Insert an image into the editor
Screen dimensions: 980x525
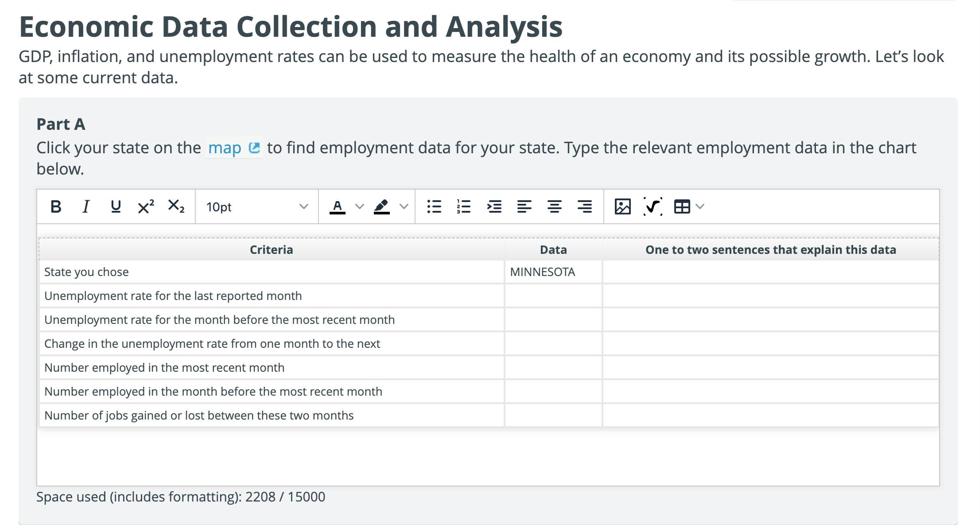coord(622,206)
